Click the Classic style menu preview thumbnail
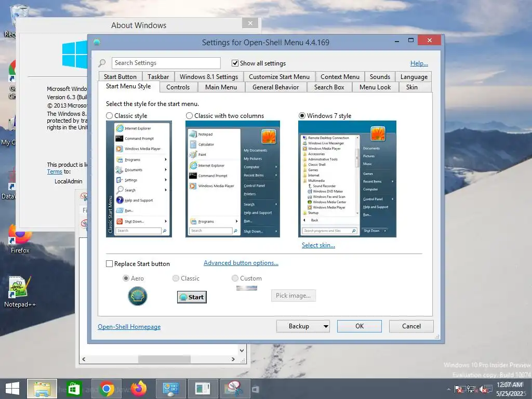Image resolution: width=532 pixels, height=399 pixels. (x=139, y=179)
